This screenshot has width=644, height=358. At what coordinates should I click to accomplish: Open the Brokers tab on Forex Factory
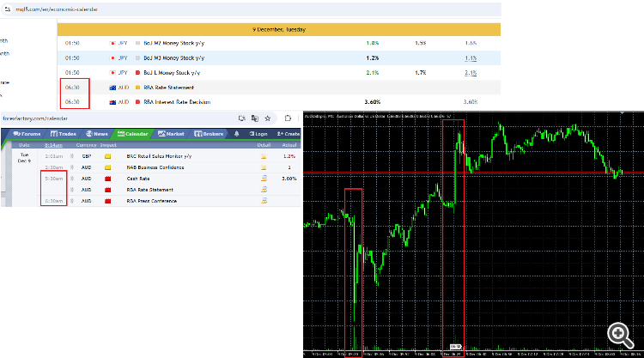[x=209, y=134]
